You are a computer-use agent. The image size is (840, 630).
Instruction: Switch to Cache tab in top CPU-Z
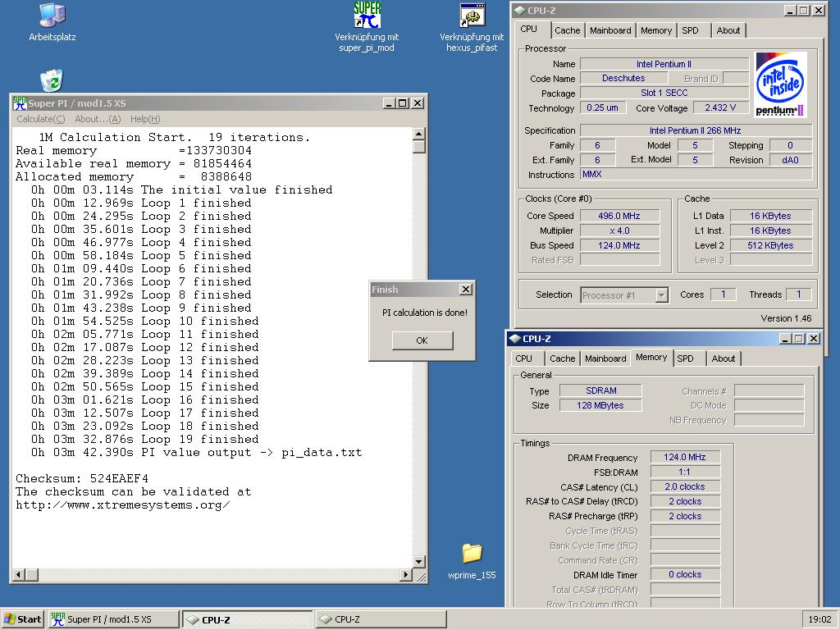(x=568, y=30)
